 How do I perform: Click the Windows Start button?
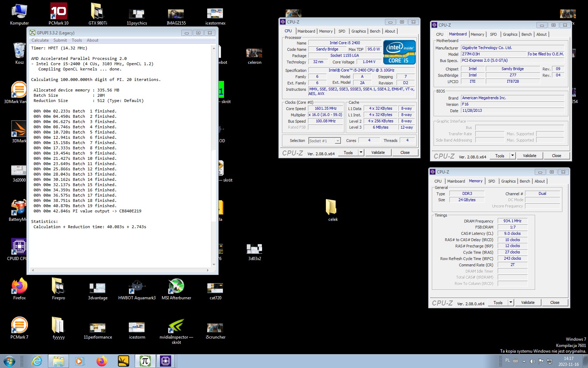9,361
